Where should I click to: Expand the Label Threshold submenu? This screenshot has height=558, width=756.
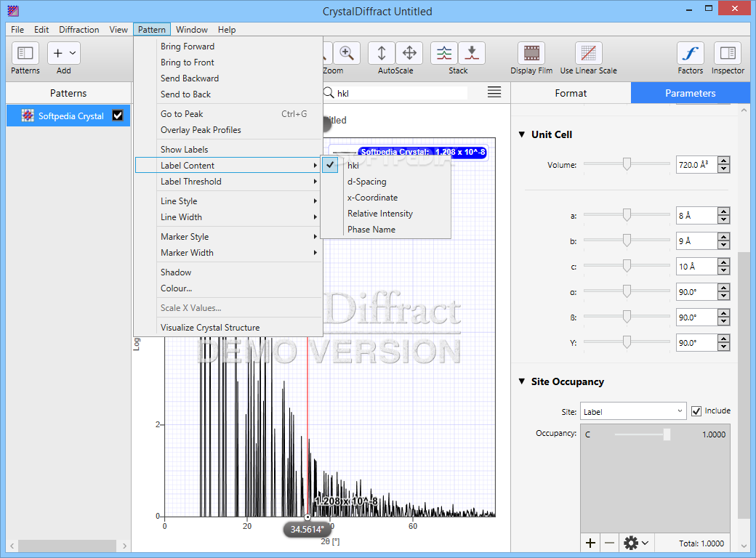228,182
